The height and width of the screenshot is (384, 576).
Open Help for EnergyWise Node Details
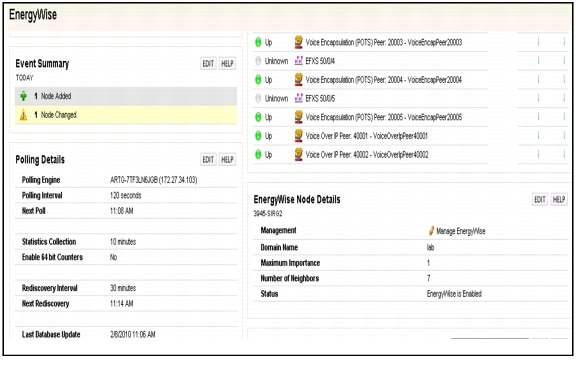[x=559, y=200]
